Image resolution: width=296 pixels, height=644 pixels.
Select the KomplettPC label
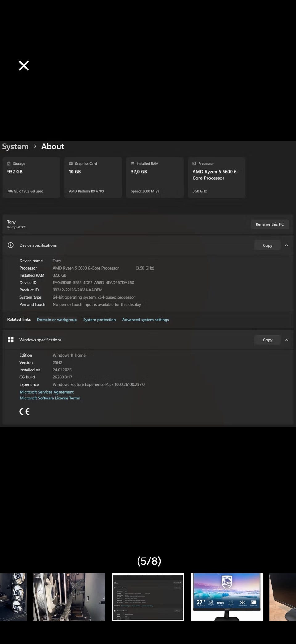click(17, 227)
